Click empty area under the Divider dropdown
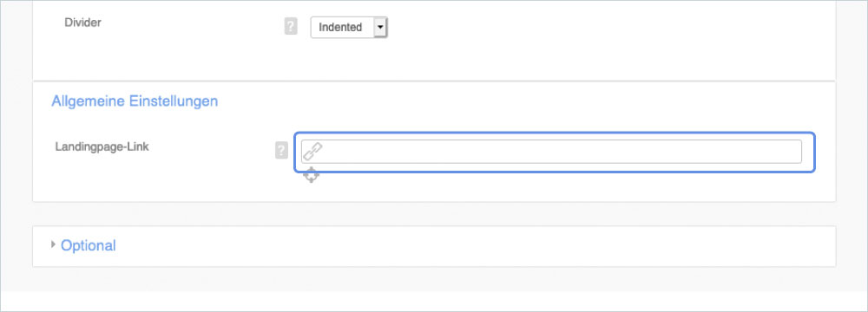Viewport: 868px width, 312px height. click(x=349, y=58)
